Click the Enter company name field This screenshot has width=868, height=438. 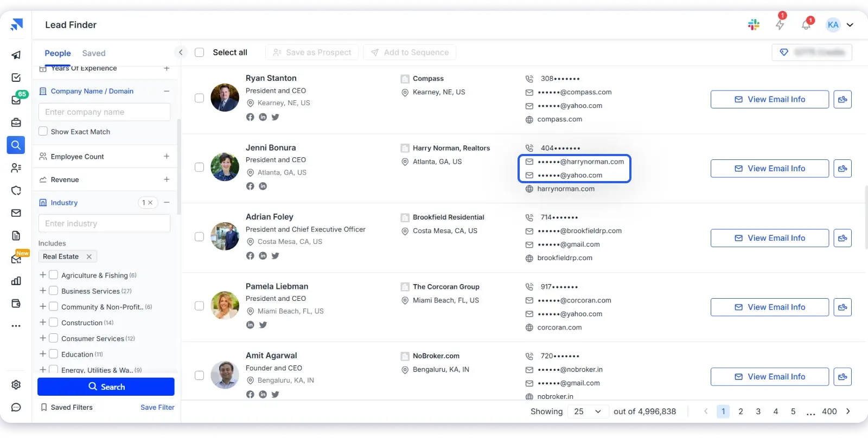pos(104,112)
